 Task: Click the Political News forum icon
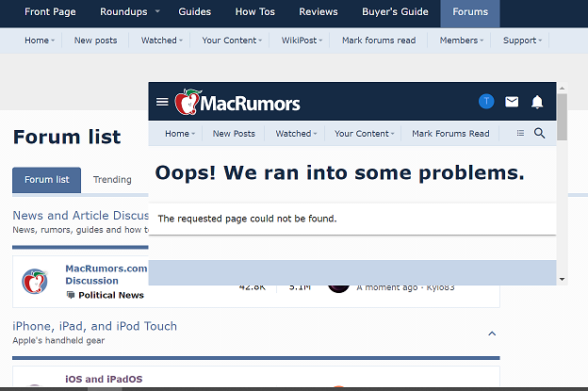pyautogui.click(x=70, y=295)
